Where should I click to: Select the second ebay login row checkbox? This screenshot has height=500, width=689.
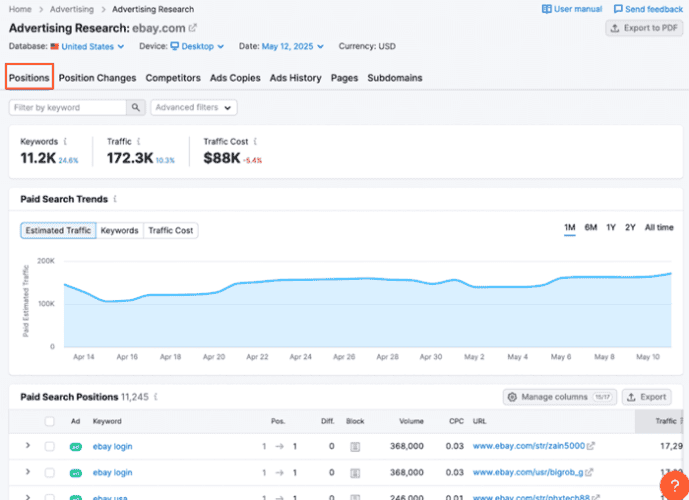click(50, 472)
